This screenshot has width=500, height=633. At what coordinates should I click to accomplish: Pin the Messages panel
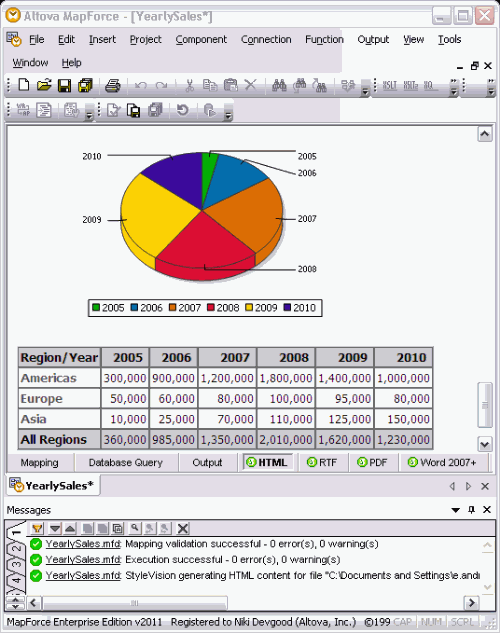(471, 510)
